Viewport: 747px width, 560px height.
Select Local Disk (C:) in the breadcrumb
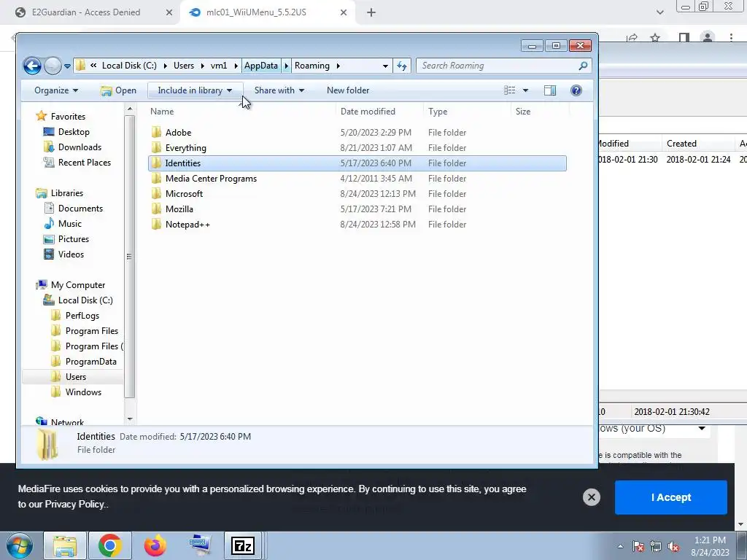coord(129,66)
